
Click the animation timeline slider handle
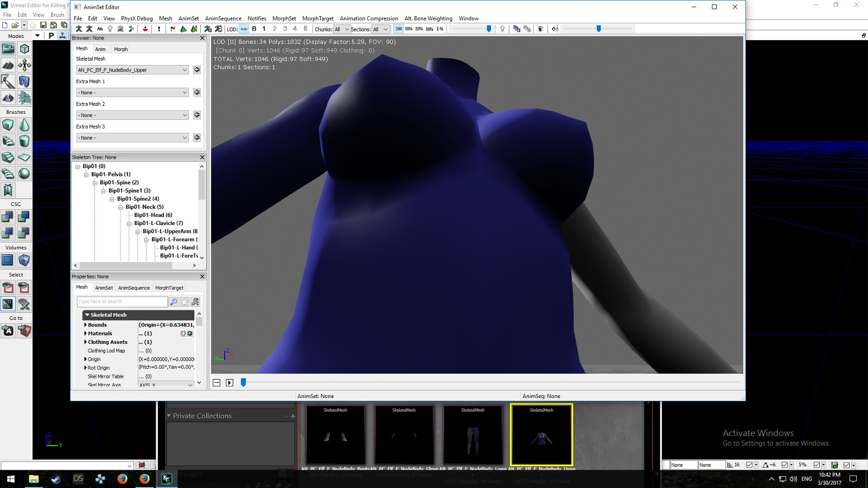(244, 382)
